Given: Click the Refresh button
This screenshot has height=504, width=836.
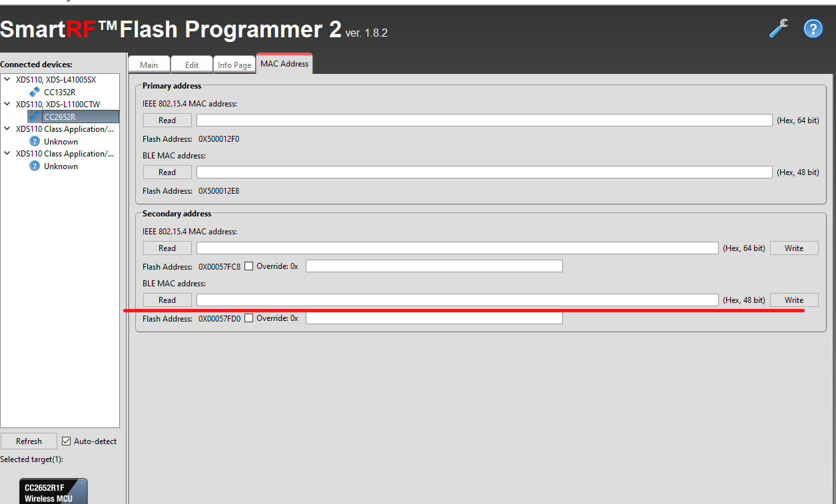Looking at the screenshot, I should click(29, 441).
